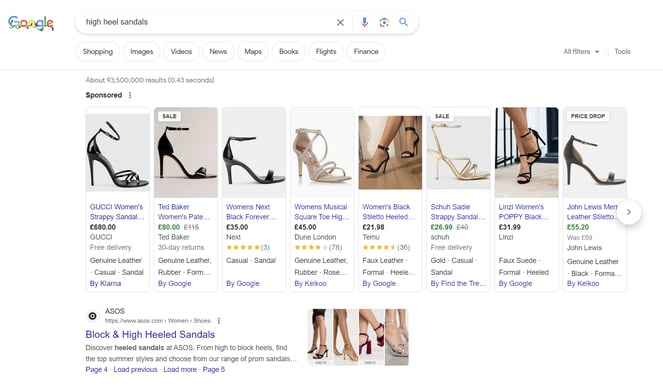
Task: Open the GUCCI Women's Strappy Sandal listing
Action: point(117,212)
